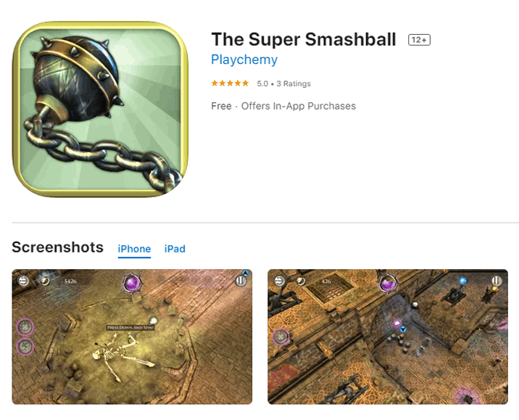Click the swap arrows icon in the second screenshot
Viewport: 519px width, 420px height.
280,281
